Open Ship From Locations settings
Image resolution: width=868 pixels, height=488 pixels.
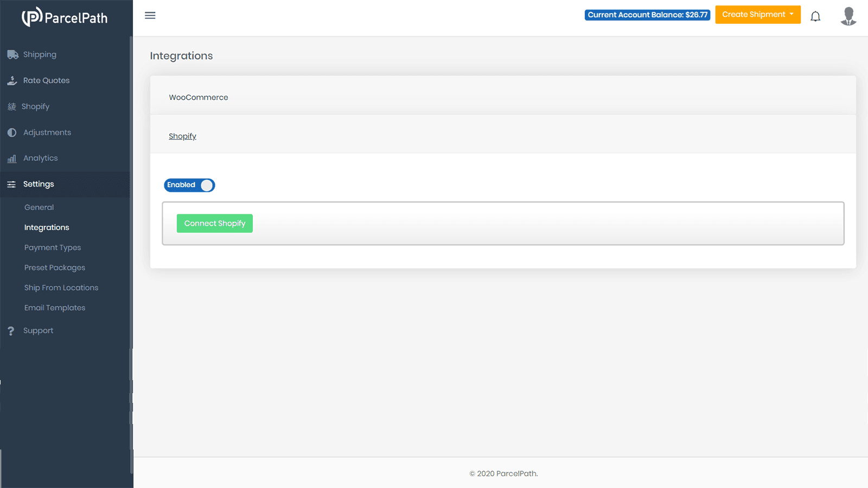61,287
